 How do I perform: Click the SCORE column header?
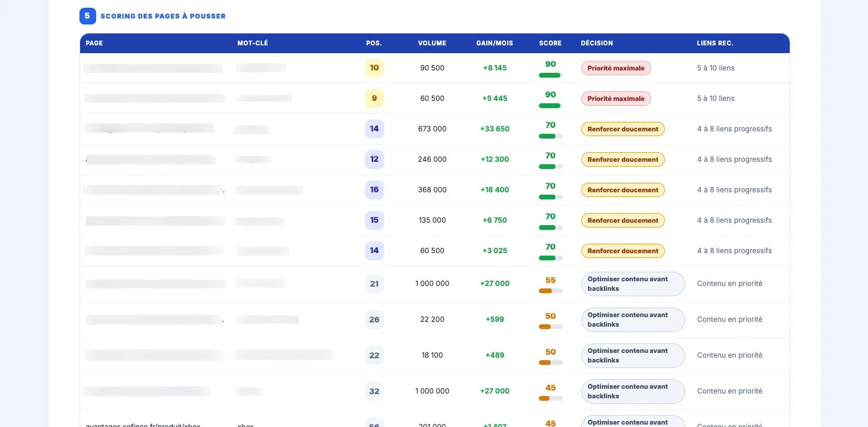[550, 43]
